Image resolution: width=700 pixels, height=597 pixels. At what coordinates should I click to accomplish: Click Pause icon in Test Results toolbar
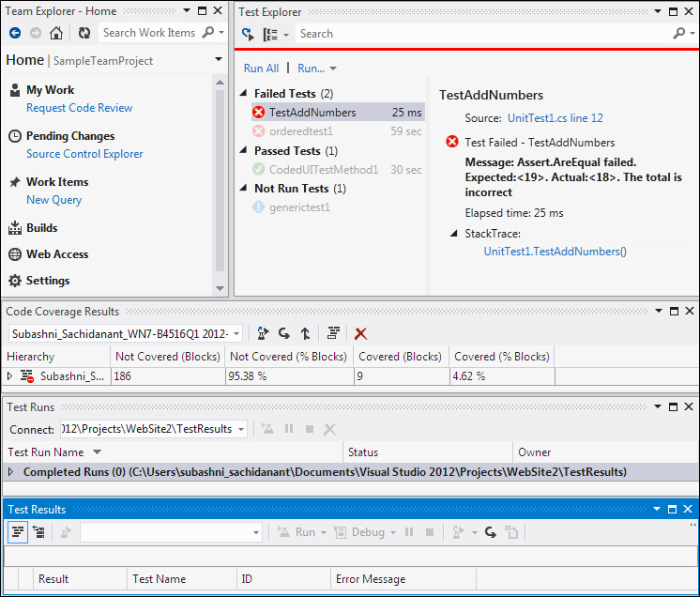coord(409,532)
